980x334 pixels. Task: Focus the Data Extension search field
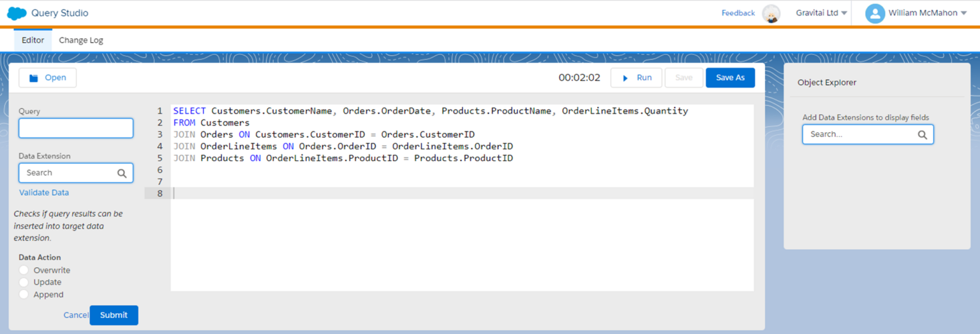pyautogui.click(x=76, y=173)
